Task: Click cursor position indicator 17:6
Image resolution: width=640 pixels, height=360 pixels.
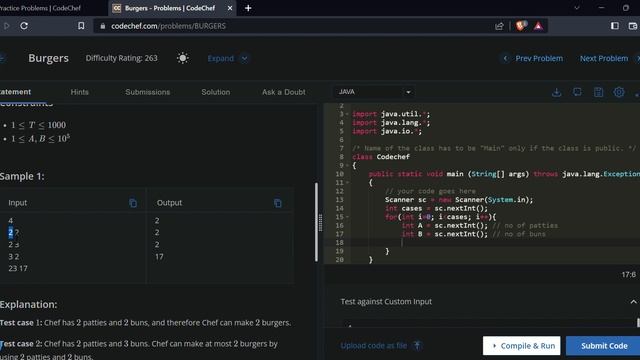Action: click(629, 275)
